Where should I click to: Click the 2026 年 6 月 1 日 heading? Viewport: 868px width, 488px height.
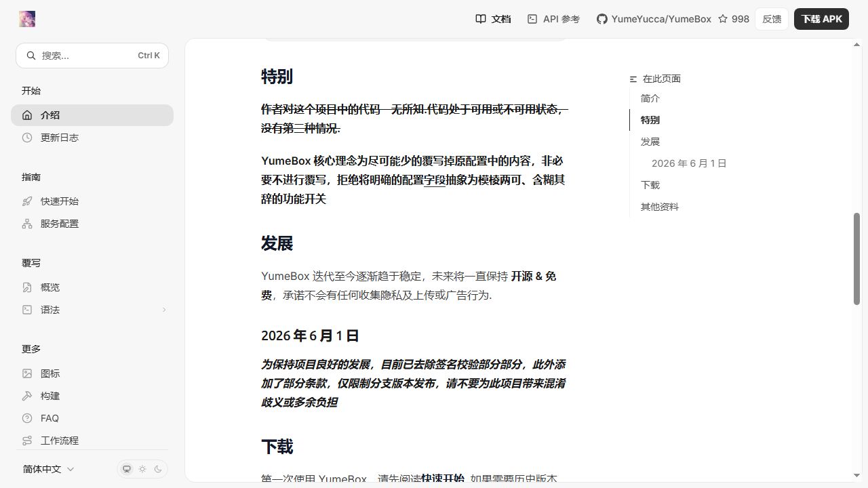click(x=310, y=335)
